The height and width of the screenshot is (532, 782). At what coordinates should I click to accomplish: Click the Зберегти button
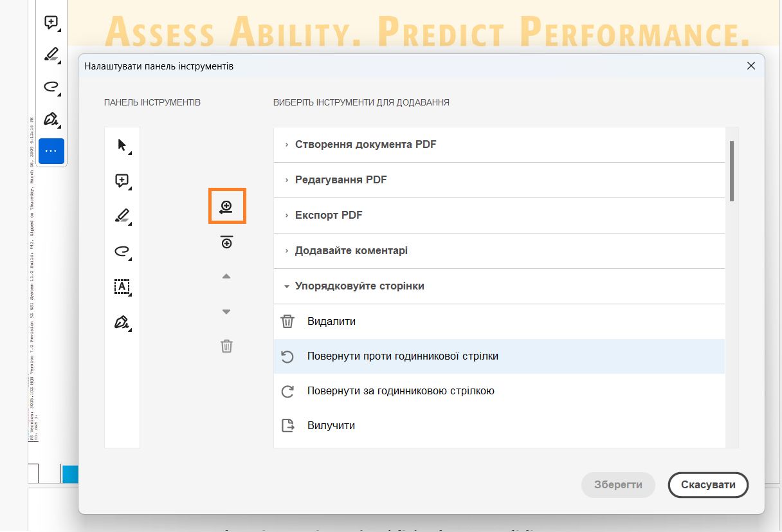(x=618, y=485)
